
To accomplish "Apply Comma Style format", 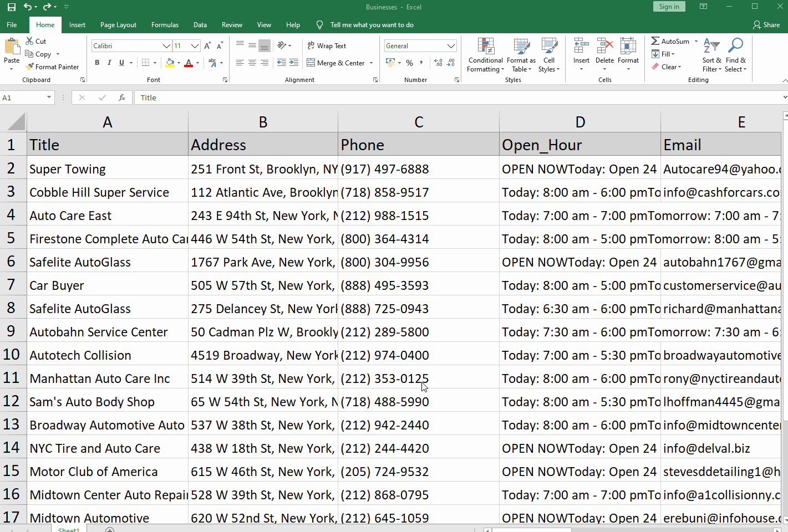I will (421, 63).
